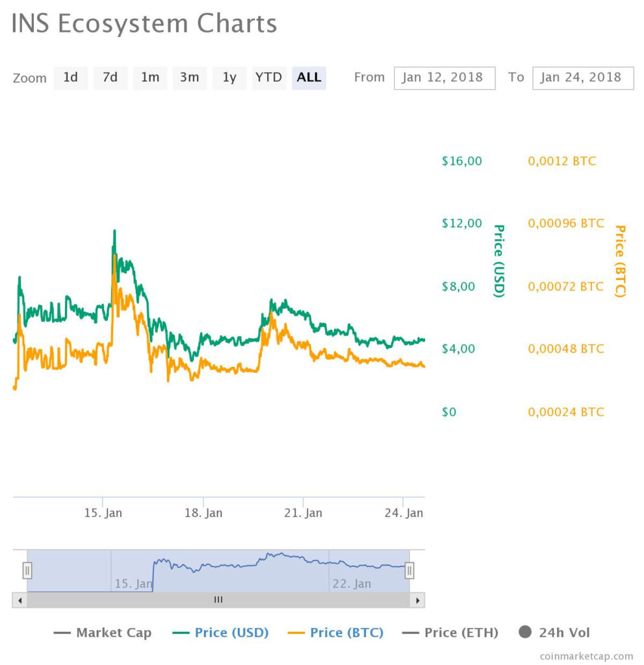
Task: Click the rotated Price (BTC) axis title
Action: tap(620, 261)
